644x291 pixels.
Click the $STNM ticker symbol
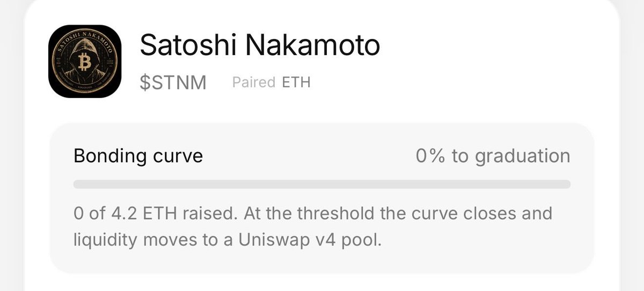[x=173, y=83]
